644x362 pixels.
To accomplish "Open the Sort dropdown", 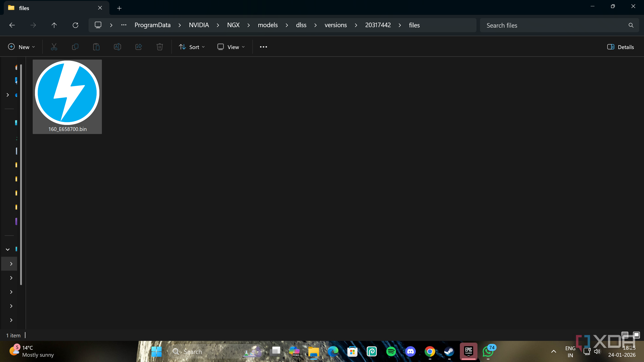I will [192, 47].
